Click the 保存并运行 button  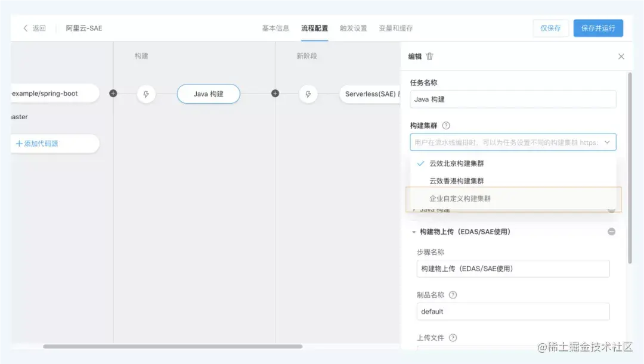click(598, 28)
